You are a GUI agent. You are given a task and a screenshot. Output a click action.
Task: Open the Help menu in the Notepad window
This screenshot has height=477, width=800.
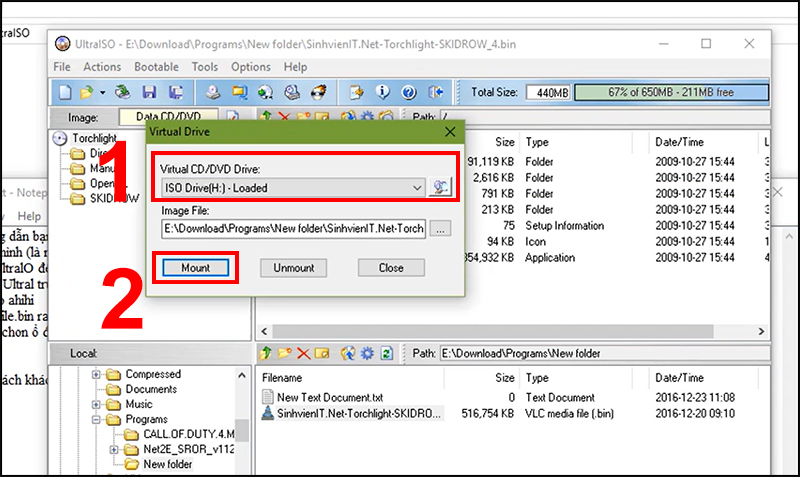29,216
